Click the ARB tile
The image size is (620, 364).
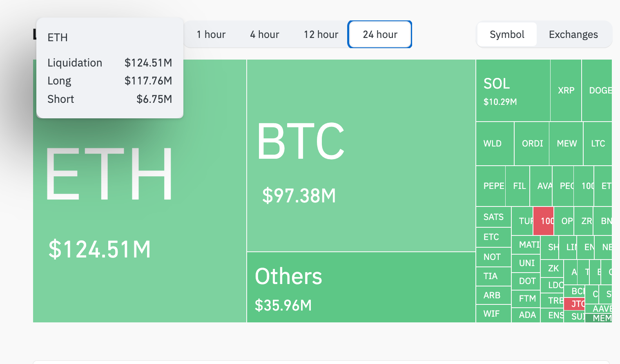click(x=493, y=295)
